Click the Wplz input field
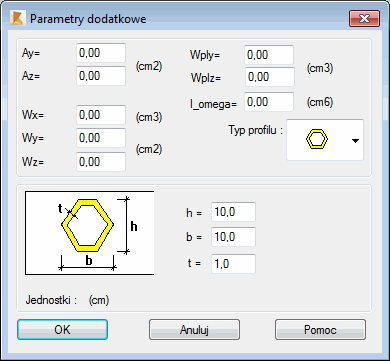This screenshot has height=361, width=390. (270, 77)
